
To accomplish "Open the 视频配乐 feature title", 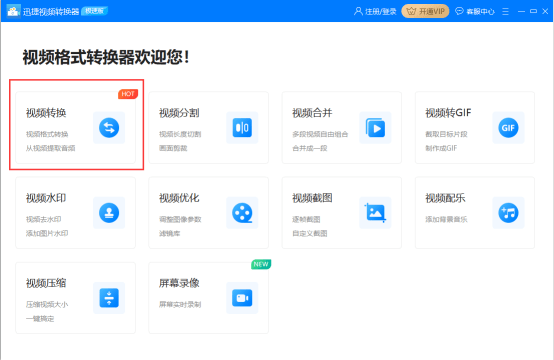I will point(445,198).
